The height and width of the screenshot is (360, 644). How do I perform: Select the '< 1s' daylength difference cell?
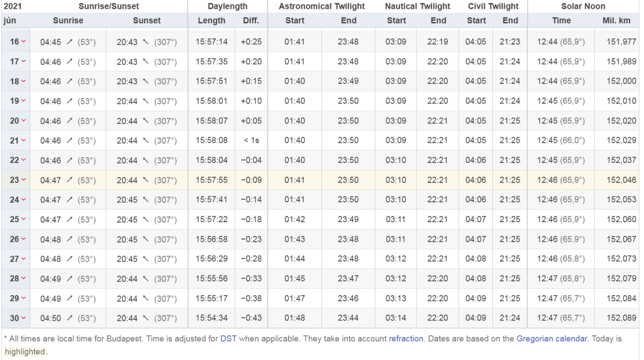click(x=251, y=141)
